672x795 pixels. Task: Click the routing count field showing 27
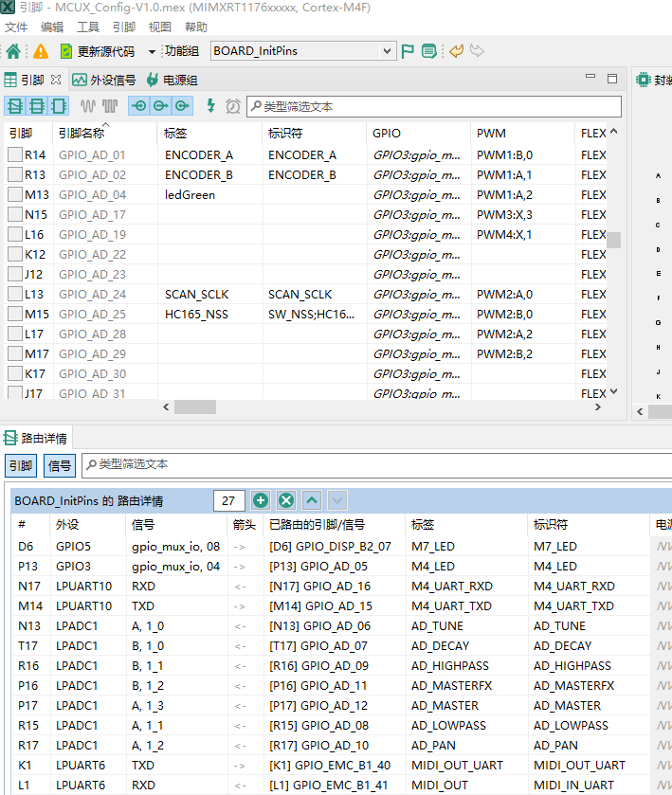pyautogui.click(x=228, y=501)
